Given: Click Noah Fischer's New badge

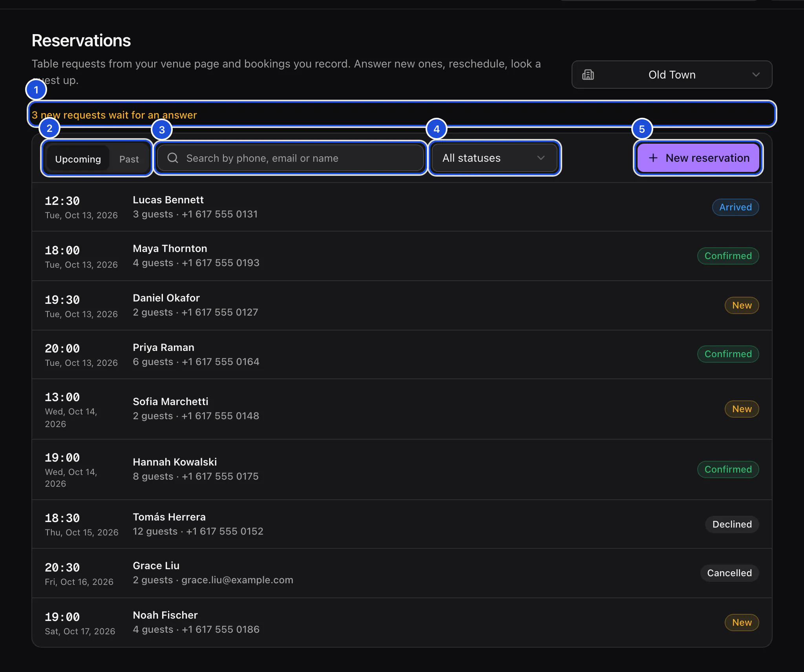Looking at the screenshot, I should [742, 623].
